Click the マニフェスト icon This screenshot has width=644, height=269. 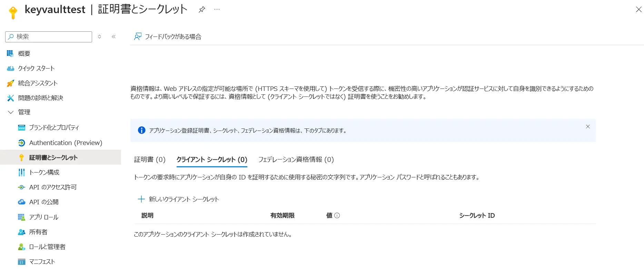(21, 262)
